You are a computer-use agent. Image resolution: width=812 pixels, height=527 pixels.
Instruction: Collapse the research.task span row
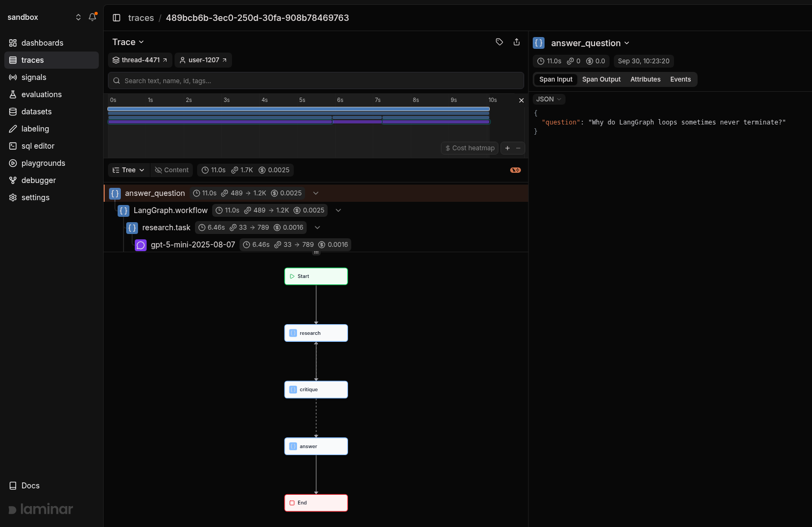(x=317, y=228)
